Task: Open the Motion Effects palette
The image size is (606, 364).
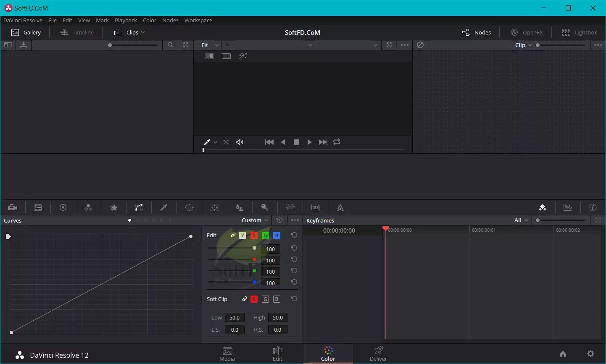Action: 113,207
